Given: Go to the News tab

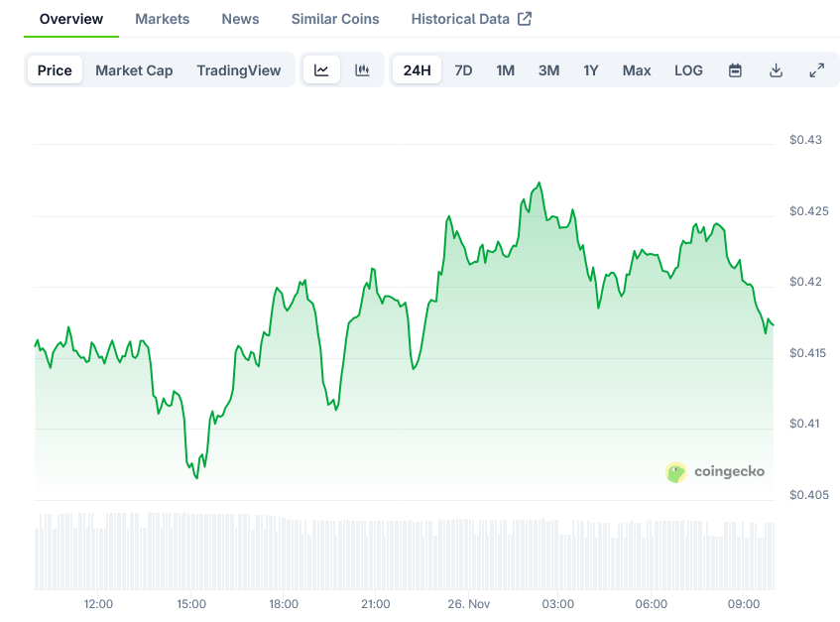Looking at the screenshot, I should tap(240, 19).
